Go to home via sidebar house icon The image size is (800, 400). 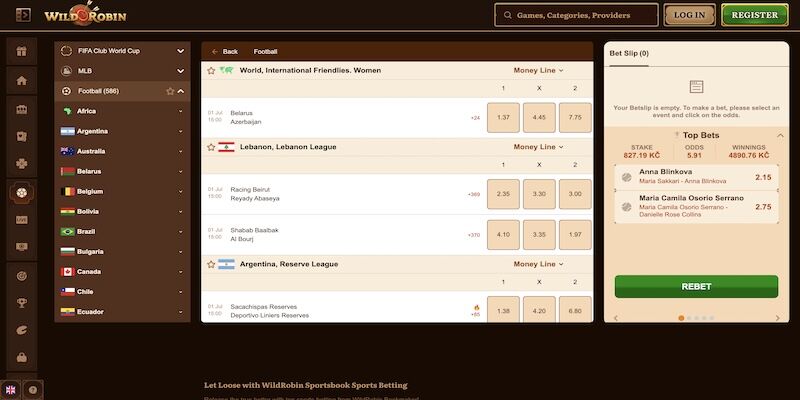click(x=21, y=81)
